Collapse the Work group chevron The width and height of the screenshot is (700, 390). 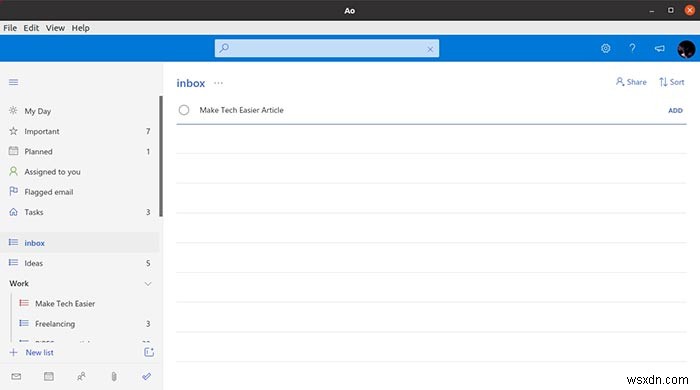(x=148, y=284)
